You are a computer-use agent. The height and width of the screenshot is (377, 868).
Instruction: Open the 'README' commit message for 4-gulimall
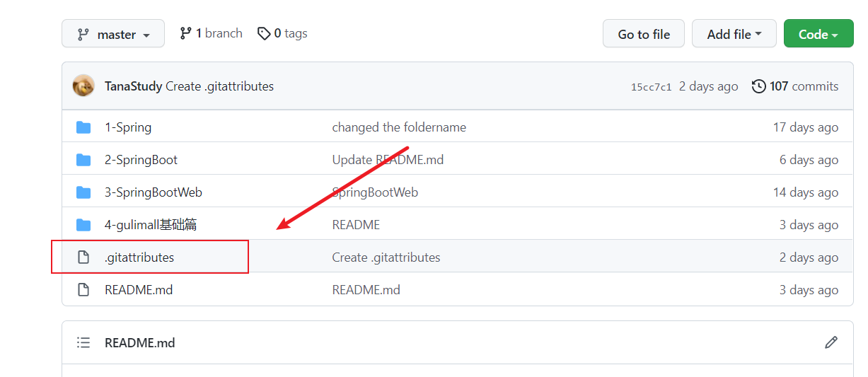(356, 225)
